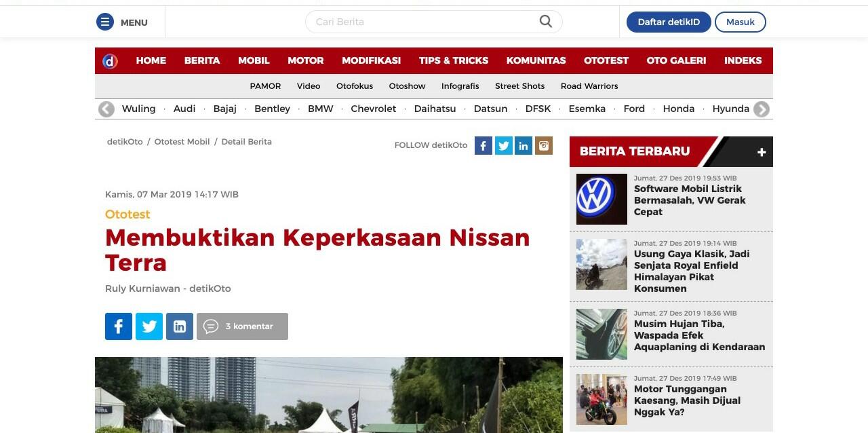Select Street Shots in the submenu

coord(519,86)
